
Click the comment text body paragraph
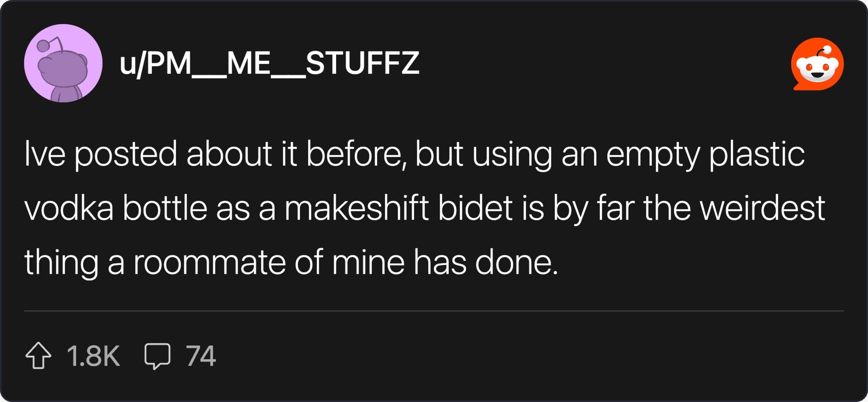click(x=425, y=208)
